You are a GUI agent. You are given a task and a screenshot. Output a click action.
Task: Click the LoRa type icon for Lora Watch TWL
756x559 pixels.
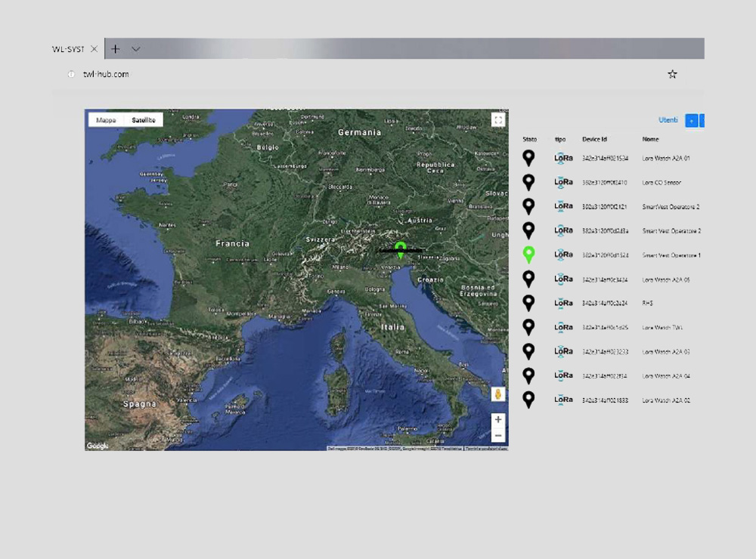click(563, 328)
